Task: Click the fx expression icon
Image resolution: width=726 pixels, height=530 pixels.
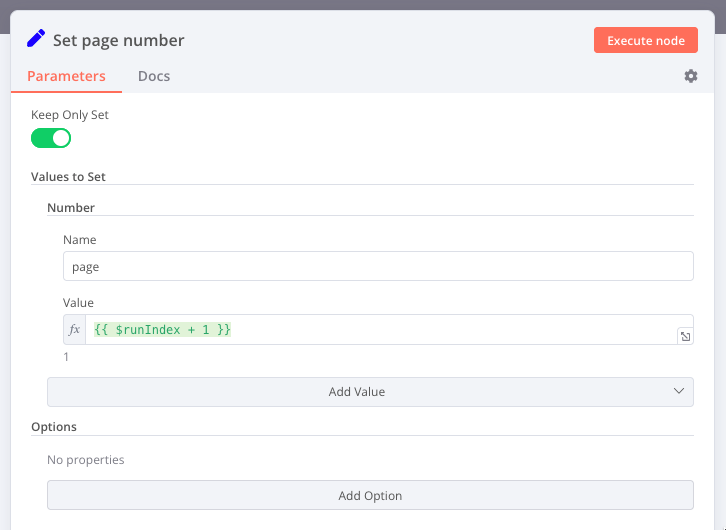Action: point(74,330)
